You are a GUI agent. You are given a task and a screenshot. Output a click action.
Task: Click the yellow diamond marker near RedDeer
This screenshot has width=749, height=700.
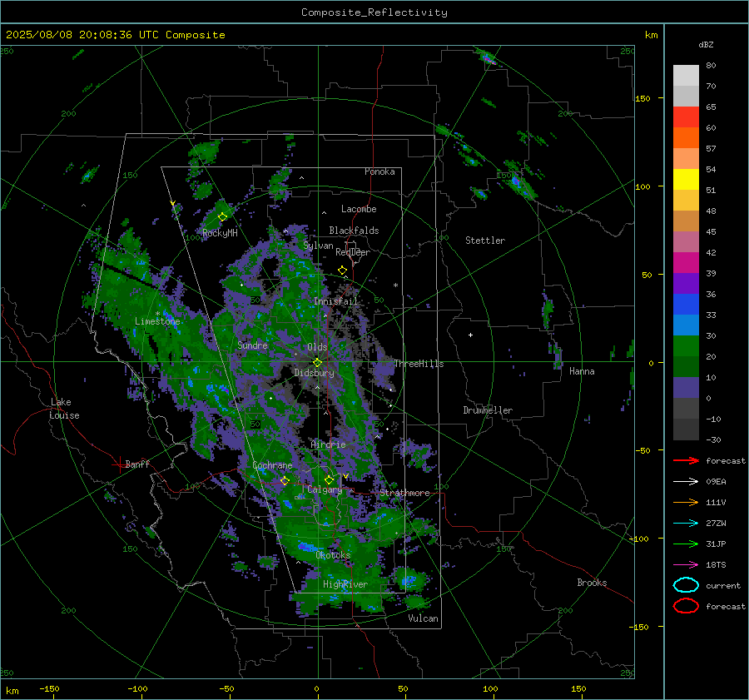pos(343,271)
